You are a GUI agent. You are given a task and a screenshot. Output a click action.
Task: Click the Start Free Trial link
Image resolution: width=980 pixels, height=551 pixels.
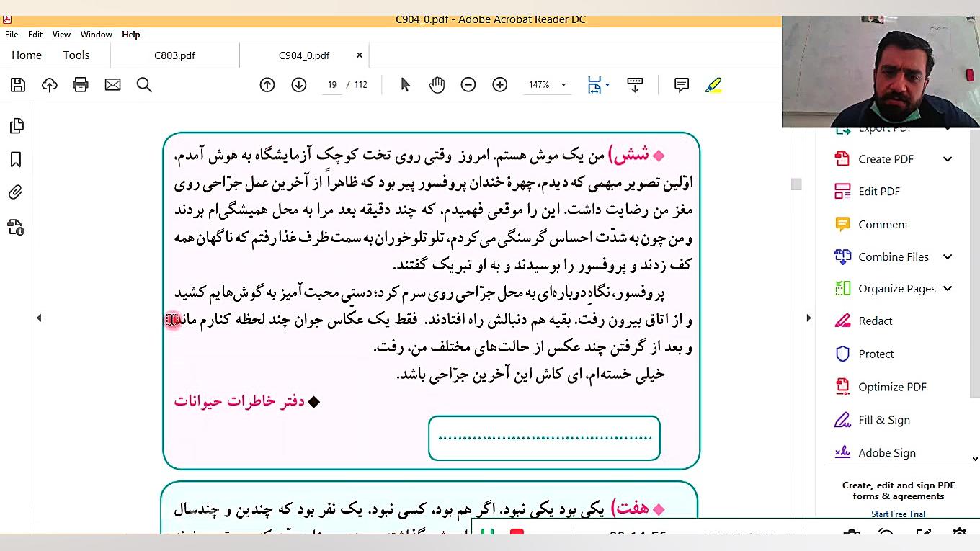coord(898,514)
